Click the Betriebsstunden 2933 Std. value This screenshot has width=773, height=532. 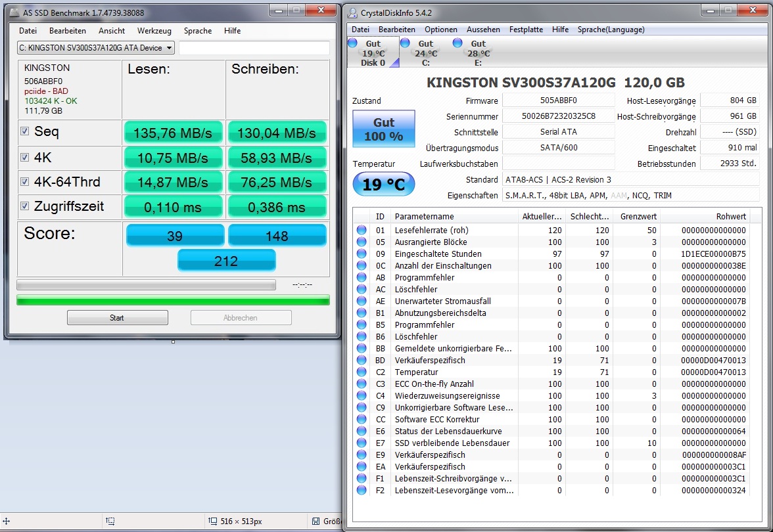pos(730,164)
